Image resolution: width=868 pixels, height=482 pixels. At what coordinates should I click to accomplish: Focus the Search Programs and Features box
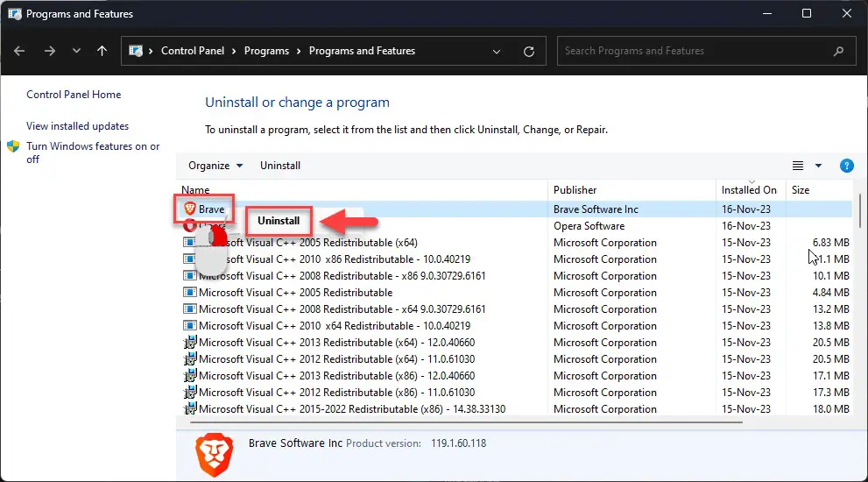(706, 51)
